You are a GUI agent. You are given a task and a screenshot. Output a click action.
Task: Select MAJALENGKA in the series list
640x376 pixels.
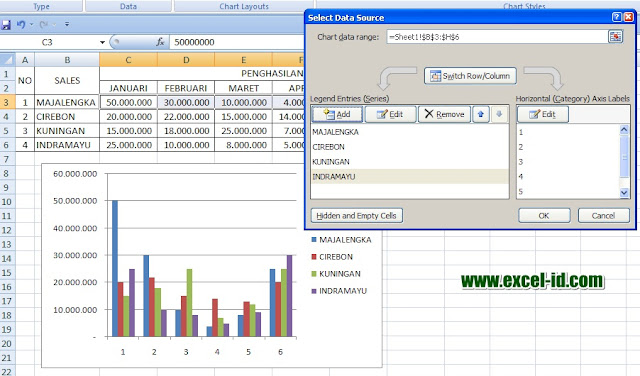410,132
